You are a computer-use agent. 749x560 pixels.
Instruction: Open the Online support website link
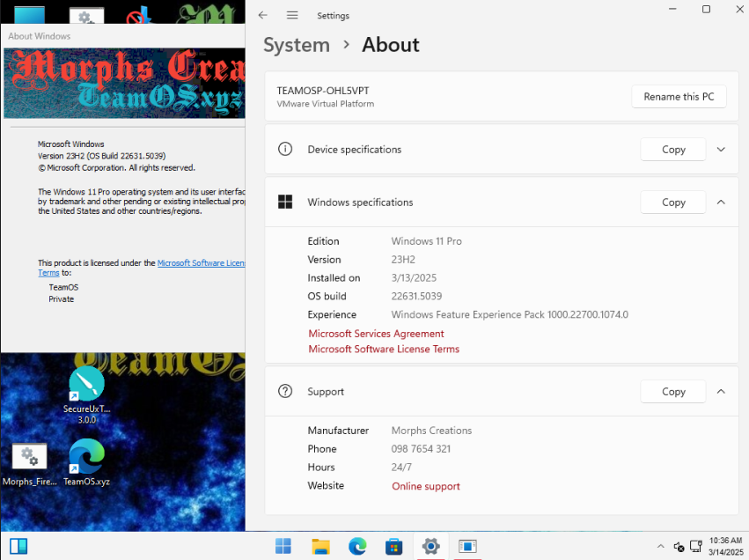[426, 486]
